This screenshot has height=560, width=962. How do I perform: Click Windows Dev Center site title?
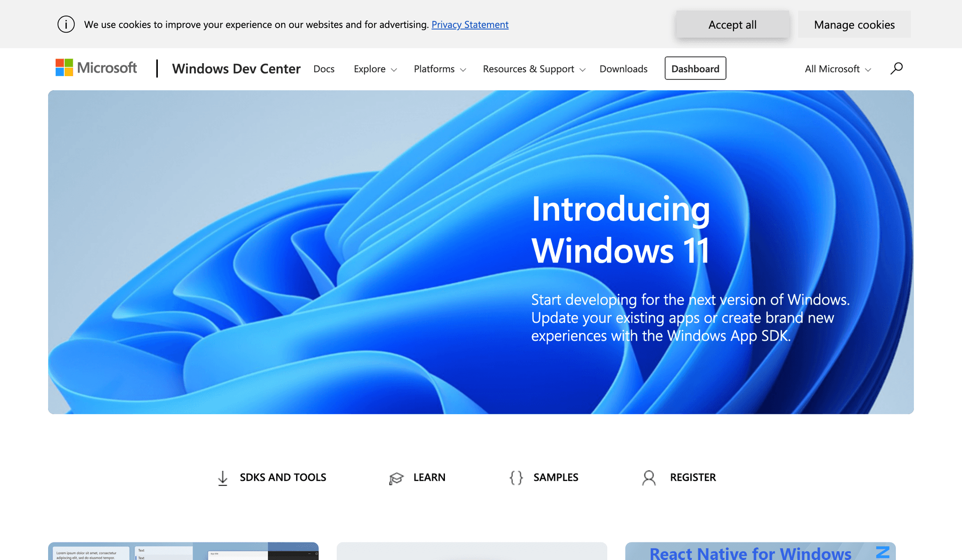tap(236, 69)
